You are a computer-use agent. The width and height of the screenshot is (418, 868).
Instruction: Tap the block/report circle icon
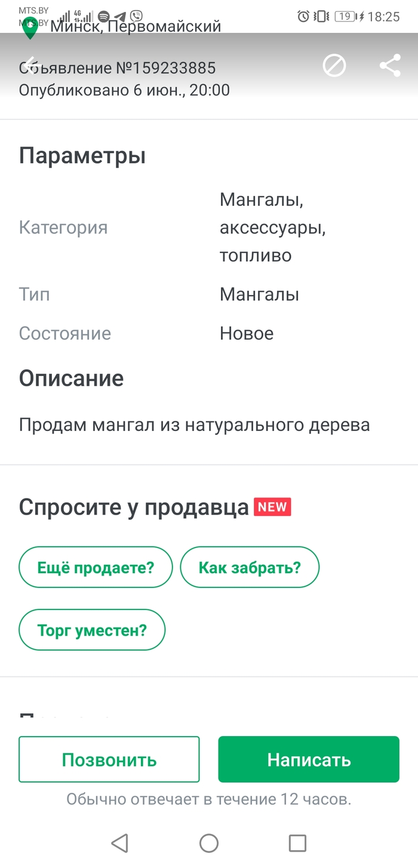(334, 66)
